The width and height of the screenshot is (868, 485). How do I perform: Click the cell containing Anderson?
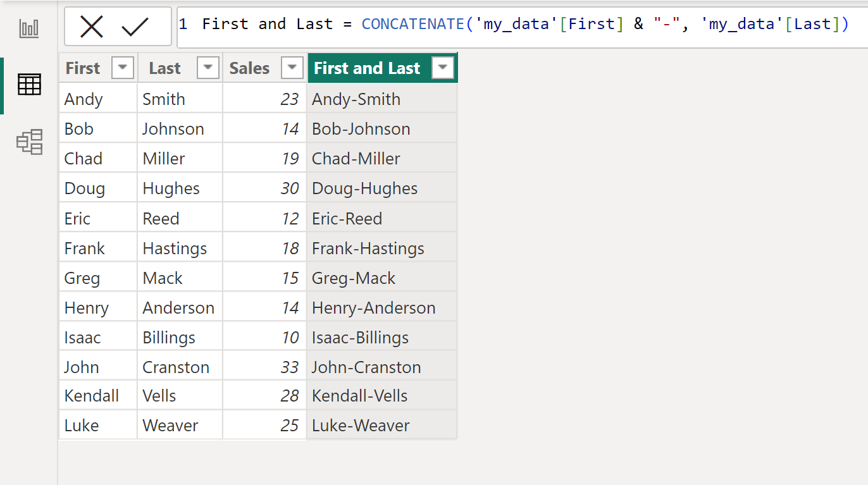tap(180, 307)
